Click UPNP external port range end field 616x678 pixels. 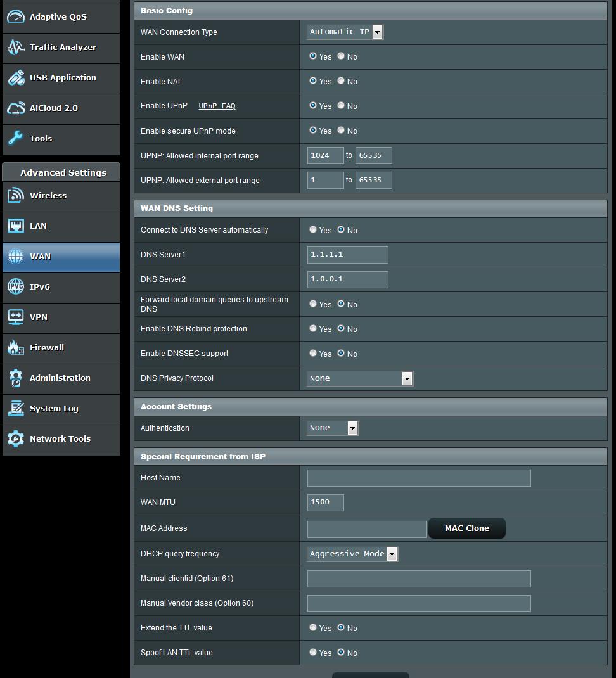(x=374, y=181)
